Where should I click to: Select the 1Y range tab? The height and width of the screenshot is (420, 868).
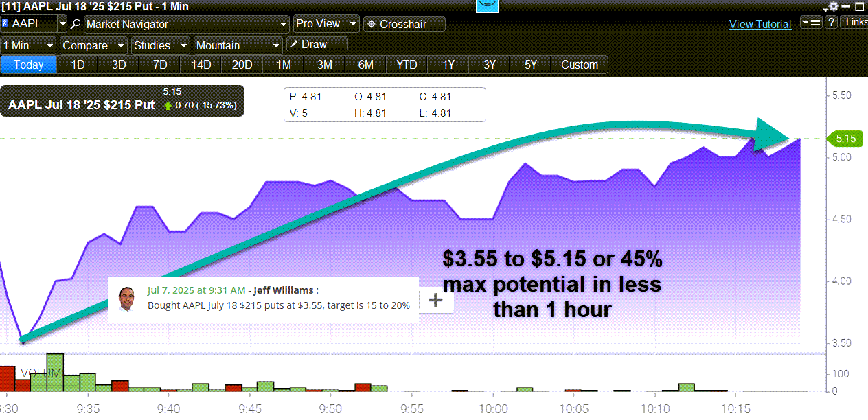(448, 65)
